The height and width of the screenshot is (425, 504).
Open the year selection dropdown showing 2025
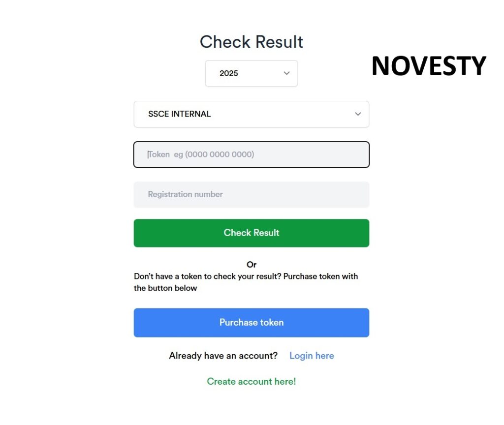[251, 73]
